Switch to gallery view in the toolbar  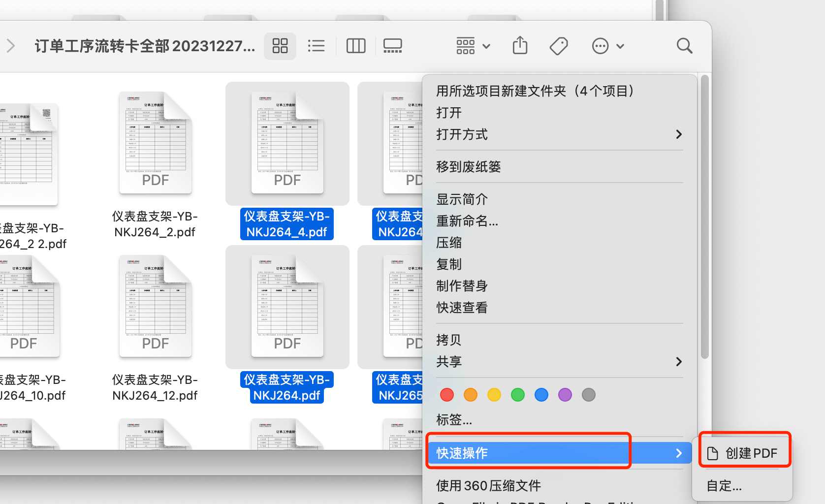pyautogui.click(x=392, y=46)
